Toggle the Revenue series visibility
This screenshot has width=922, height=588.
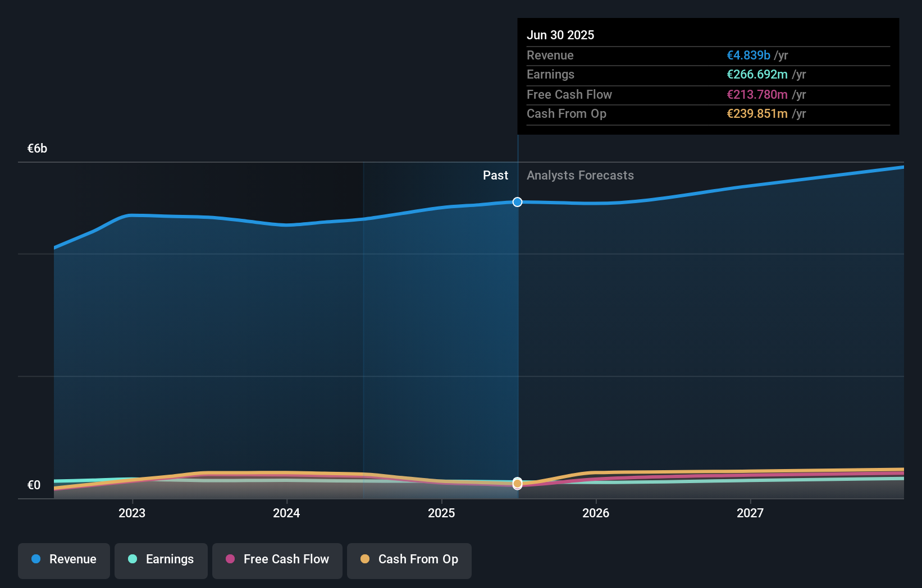(63, 561)
